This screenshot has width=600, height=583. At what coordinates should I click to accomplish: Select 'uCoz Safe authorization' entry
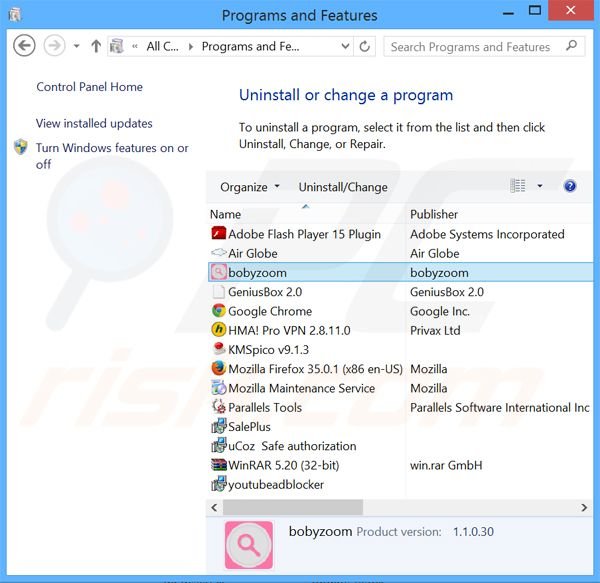pos(292,446)
